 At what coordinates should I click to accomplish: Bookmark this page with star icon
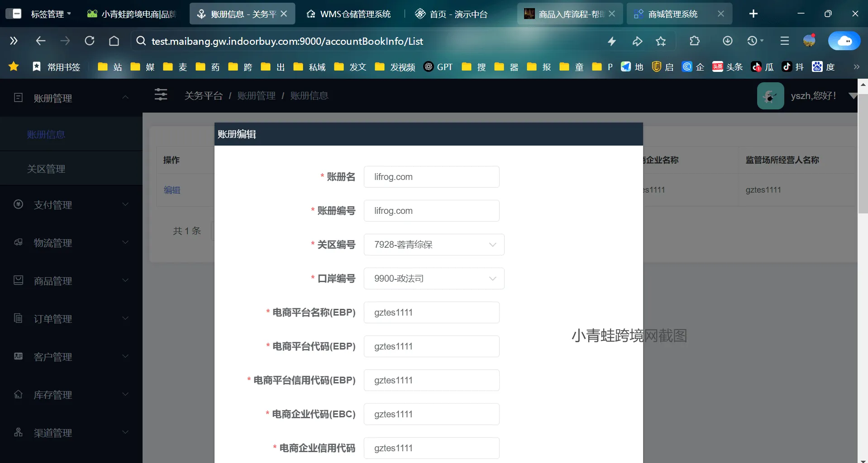click(x=661, y=42)
